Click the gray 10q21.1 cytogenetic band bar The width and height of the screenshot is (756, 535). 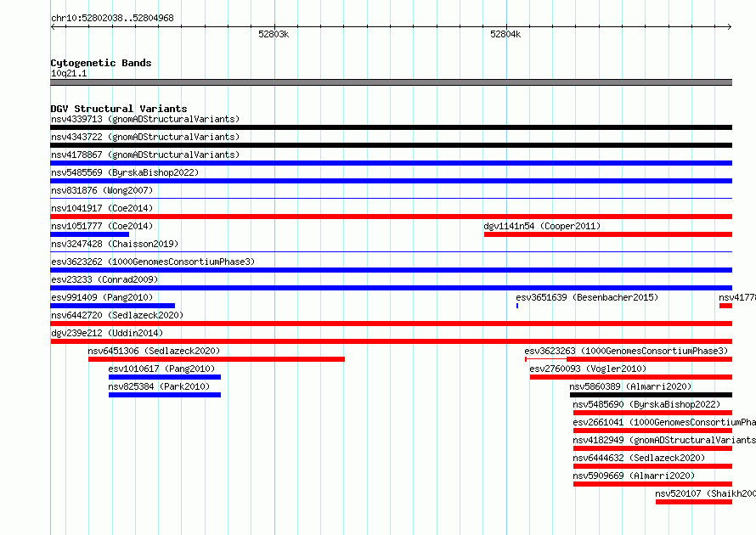(391, 82)
